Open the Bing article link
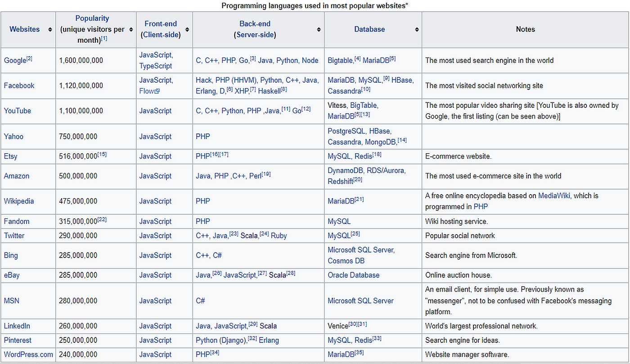 click(x=11, y=255)
